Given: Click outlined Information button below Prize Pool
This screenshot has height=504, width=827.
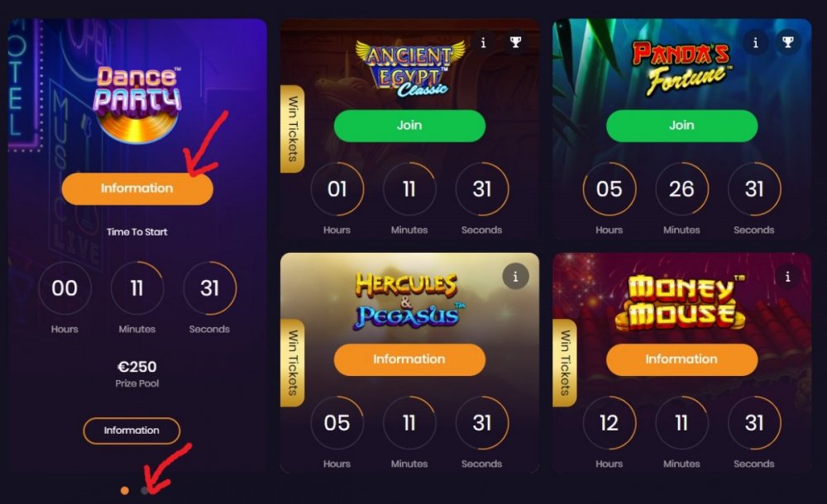Looking at the screenshot, I should pyautogui.click(x=131, y=430).
